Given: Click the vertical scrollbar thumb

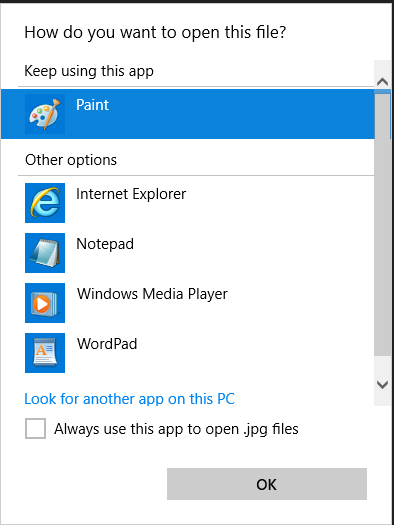Looking at the screenshot, I should (x=382, y=223).
